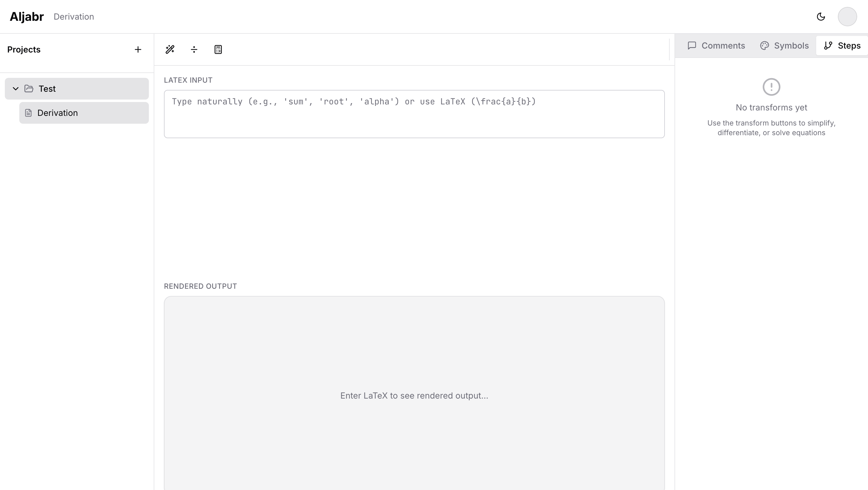The image size is (868, 490).
Task: Open the user profile avatar
Action: [x=847, y=17]
